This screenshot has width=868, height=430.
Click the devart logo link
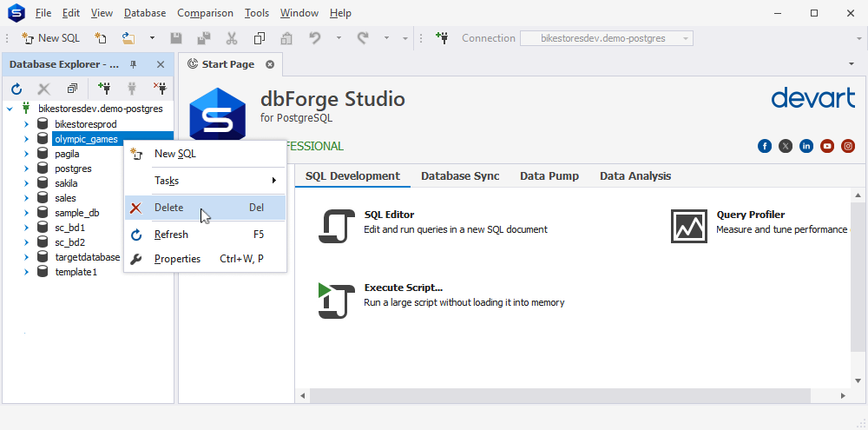(812, 99)
